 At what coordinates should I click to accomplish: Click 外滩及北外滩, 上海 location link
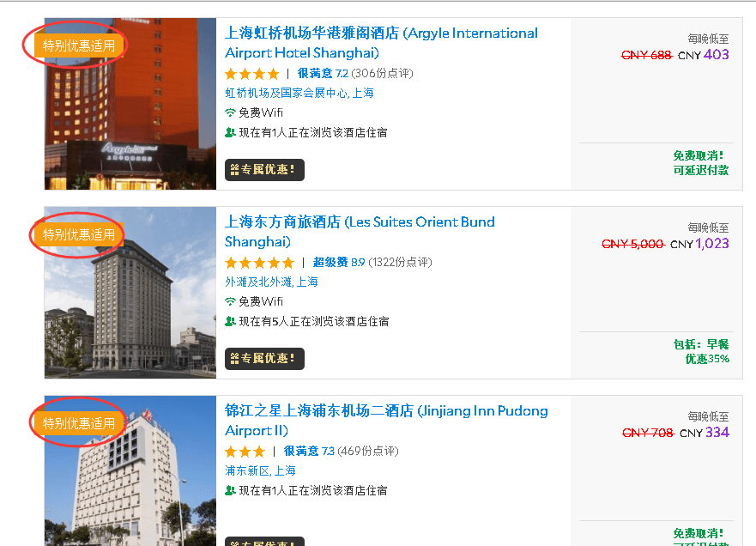pos(271,282)
